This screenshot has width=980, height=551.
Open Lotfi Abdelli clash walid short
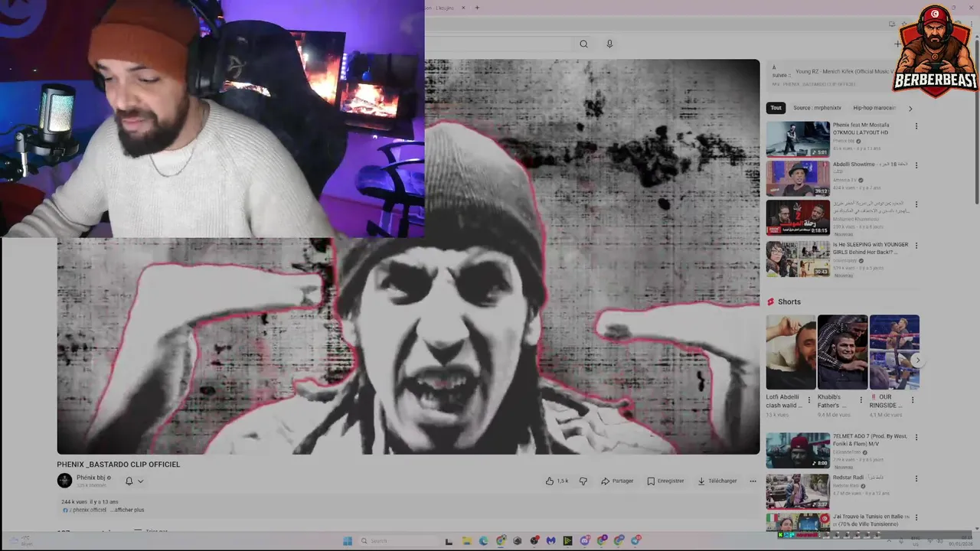pyautogui.click(x=791, y=352)
